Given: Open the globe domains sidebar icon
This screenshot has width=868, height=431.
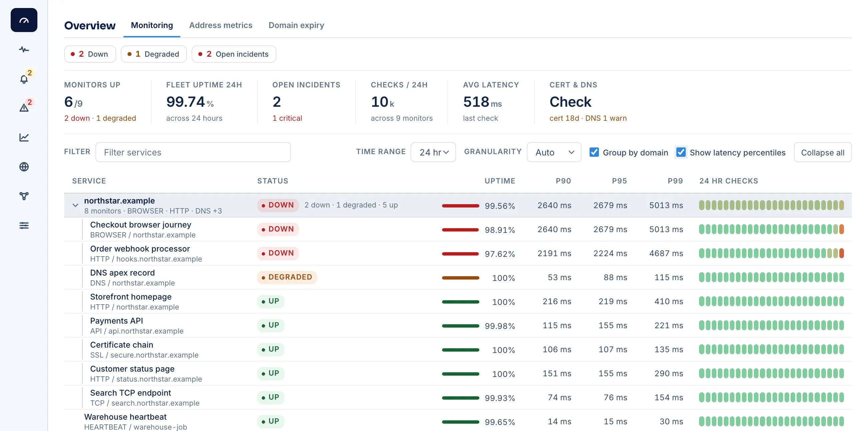Looking at the screenshot, I should coord(24,167).
